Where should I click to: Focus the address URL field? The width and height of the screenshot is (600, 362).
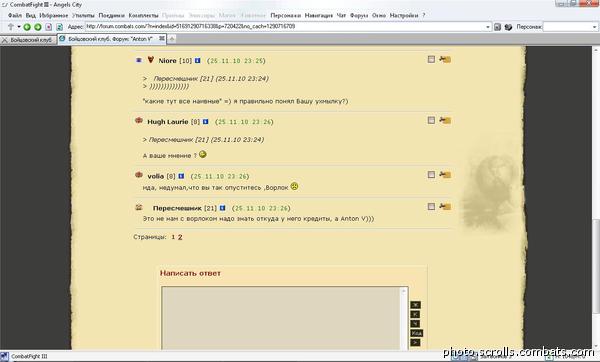click(285, 27)
